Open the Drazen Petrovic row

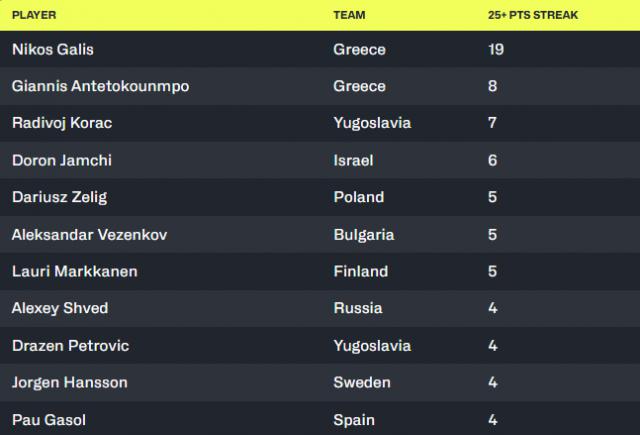coord(320,346)
